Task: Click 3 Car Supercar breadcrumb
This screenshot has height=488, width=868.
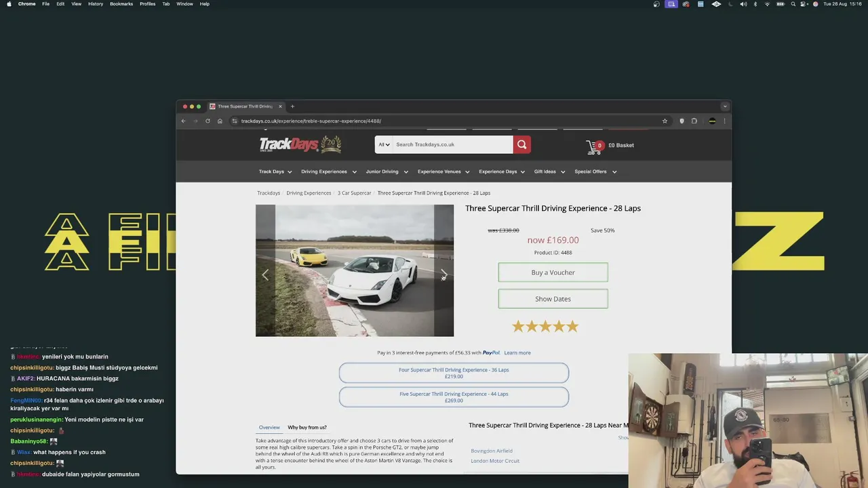Action: coord(355,193)
